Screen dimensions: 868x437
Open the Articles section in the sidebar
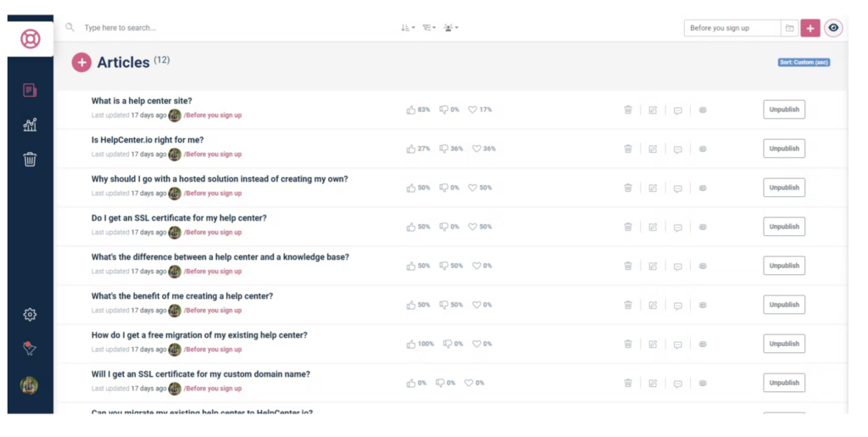point(30,90)
